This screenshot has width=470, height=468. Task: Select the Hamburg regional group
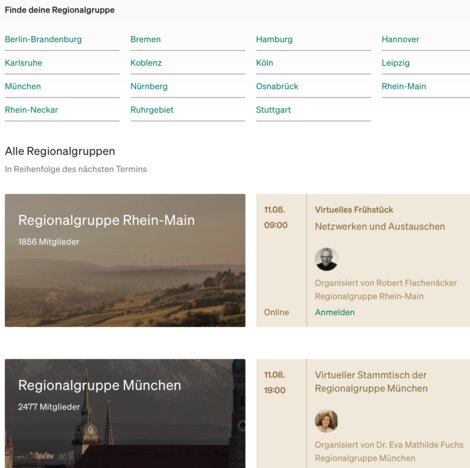[274, 39]
